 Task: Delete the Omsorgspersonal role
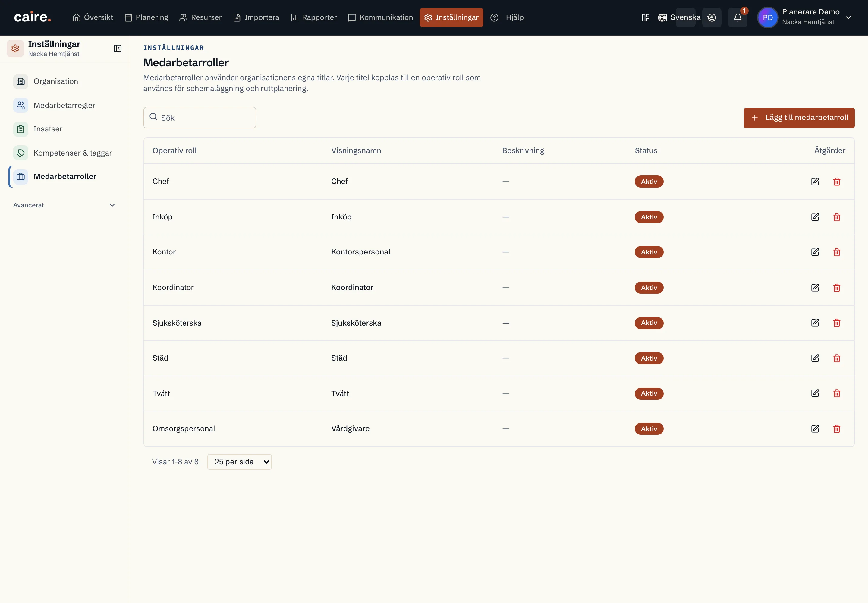tap(836, 429)
